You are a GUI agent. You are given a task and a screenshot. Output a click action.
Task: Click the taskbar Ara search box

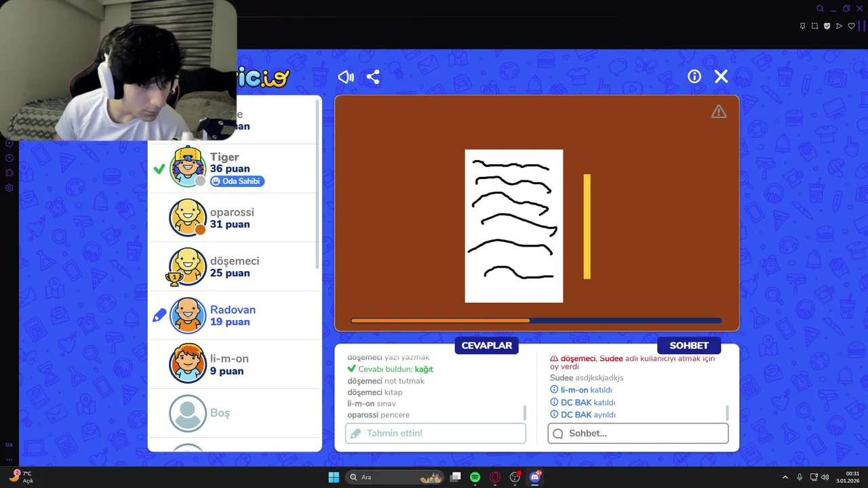[x=395, y=477]
